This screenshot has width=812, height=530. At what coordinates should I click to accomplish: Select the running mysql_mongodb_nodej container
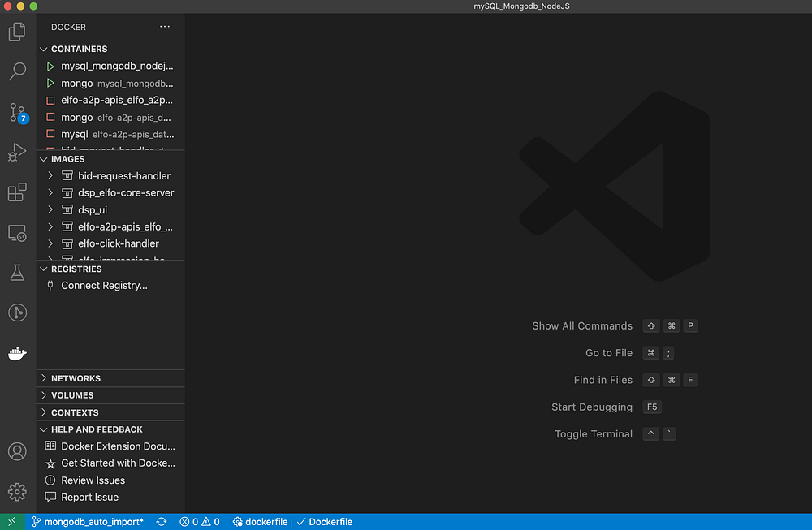click(110, 67)
